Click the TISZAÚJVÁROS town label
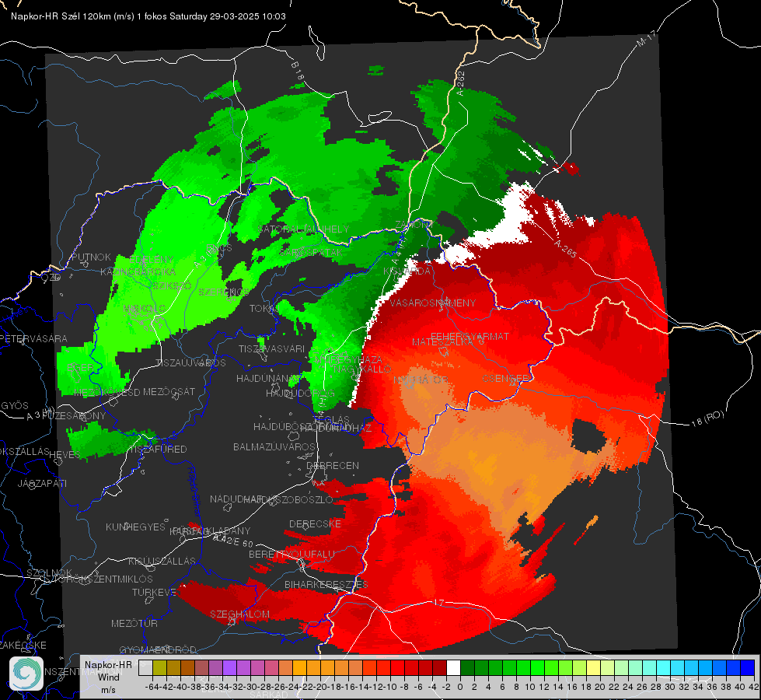761x700 pixels. coord(190,363)
